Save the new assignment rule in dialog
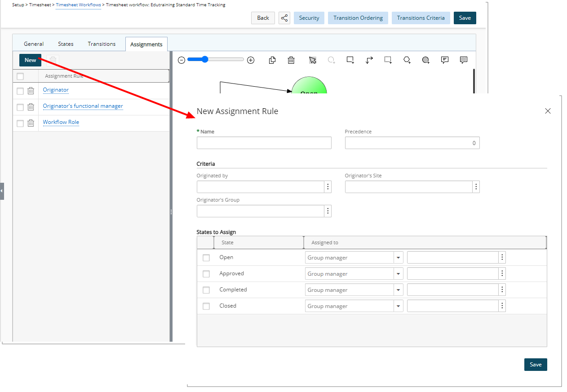 (536, 365)
